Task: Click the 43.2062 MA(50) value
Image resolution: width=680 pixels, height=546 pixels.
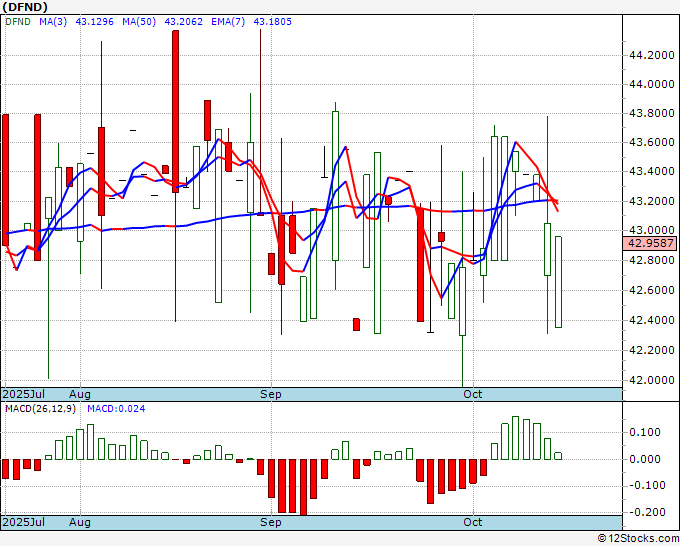Action: tap(183, 22)
